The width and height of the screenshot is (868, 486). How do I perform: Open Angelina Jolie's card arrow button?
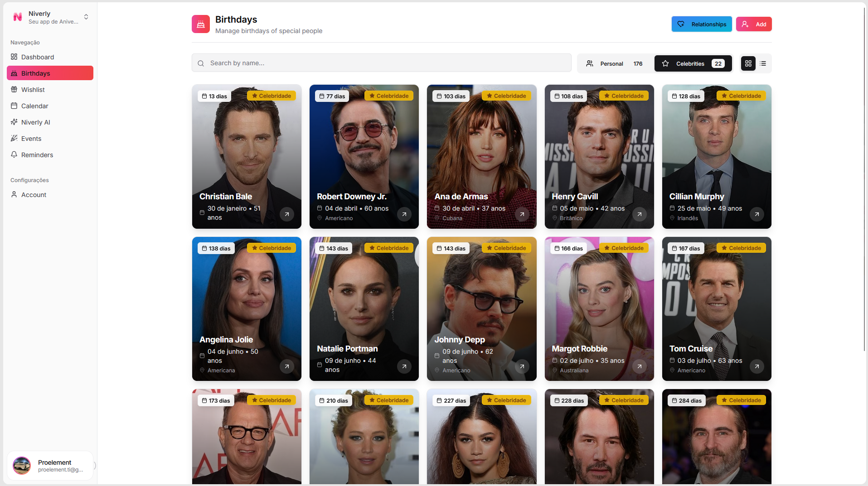(286, 366)
